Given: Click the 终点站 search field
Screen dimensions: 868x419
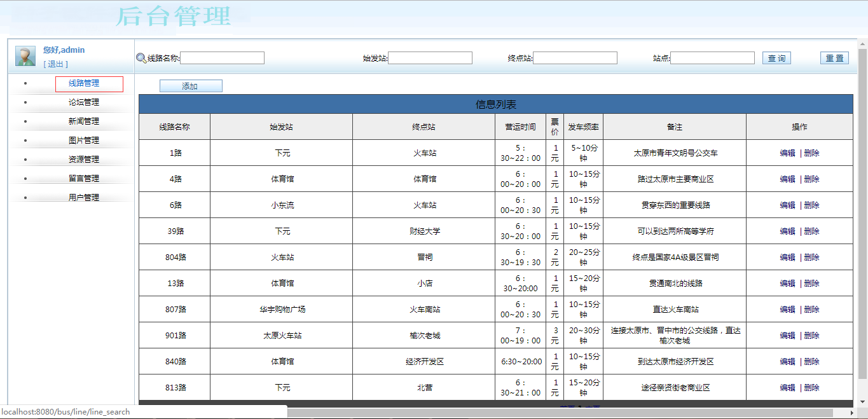Looking at the screenshot, I should point(575,58).
